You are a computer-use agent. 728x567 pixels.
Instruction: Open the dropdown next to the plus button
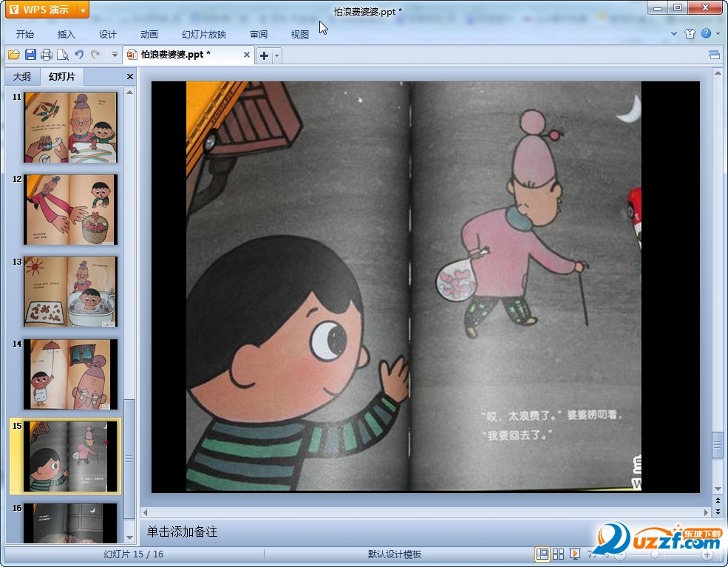276,55
